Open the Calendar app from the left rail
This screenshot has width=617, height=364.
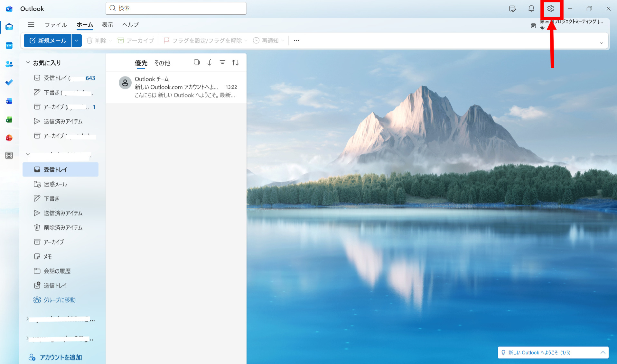tap(9, 45)
